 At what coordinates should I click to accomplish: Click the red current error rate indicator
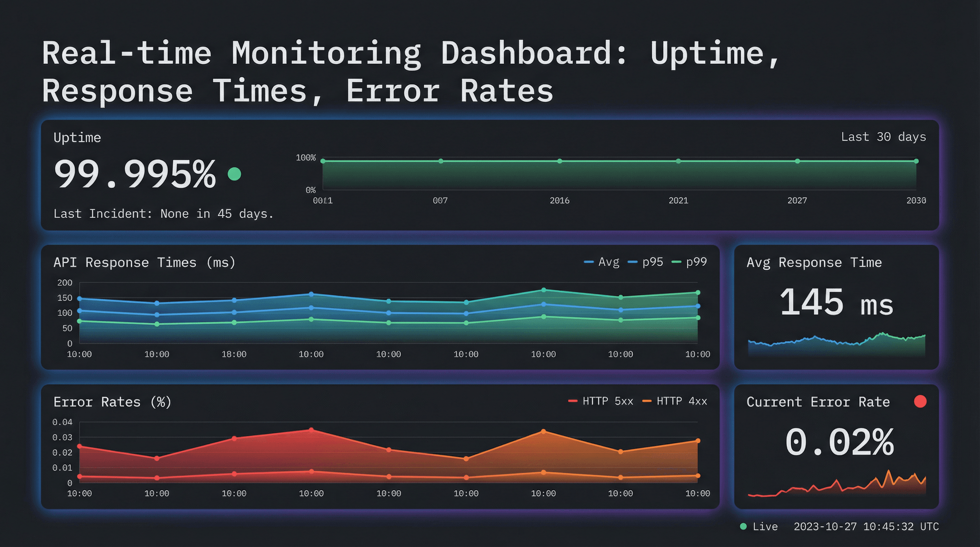point(920,401)
